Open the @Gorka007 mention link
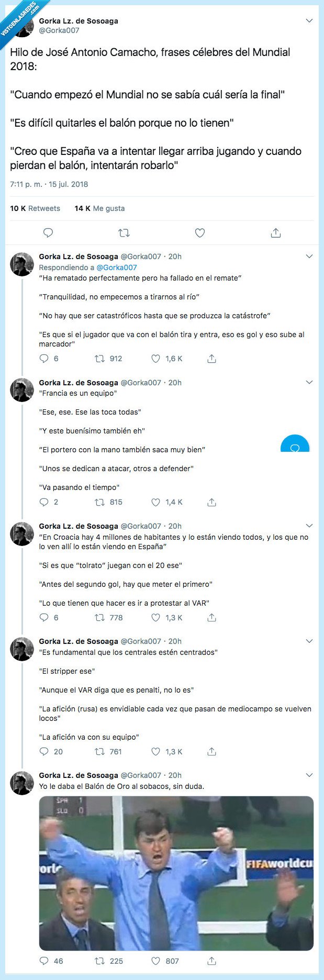 point(118,267)
